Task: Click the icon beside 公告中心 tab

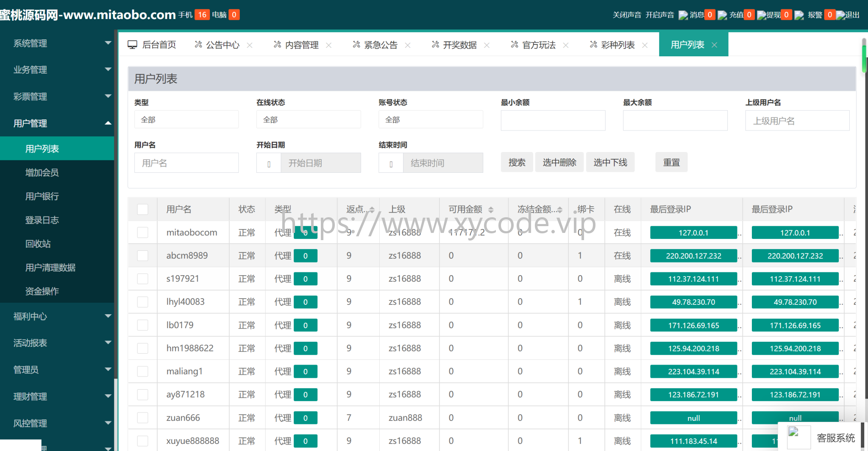Action: pyautogui.click(x=198, y=44)
